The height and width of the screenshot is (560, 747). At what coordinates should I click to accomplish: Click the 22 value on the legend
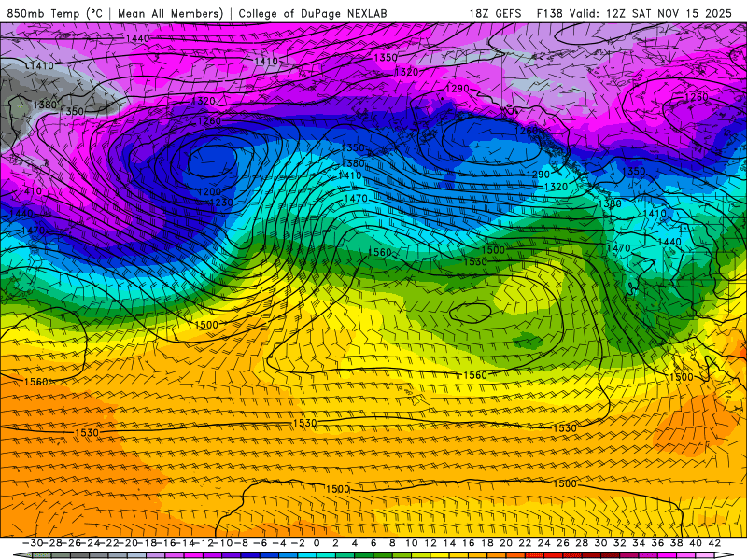pos(525,543)
